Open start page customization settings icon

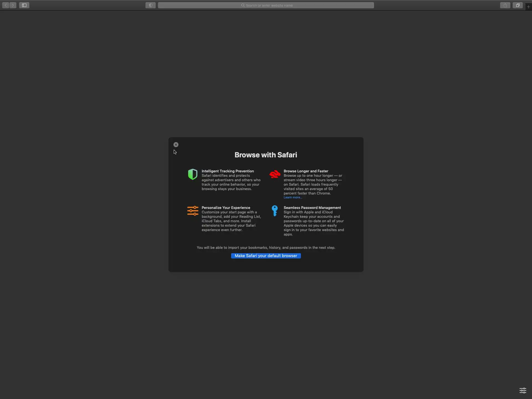click(523, 390)
